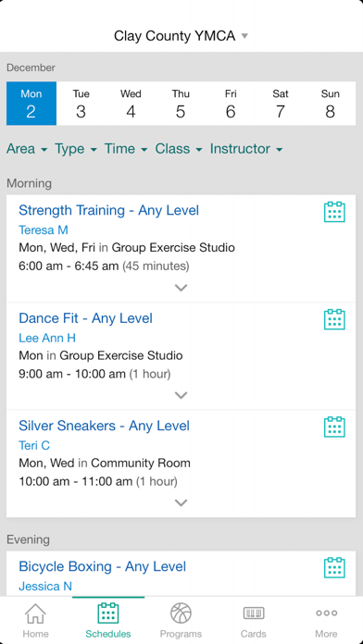Viewport: 363px width, 644px height.
Task: Open instructor Lee Ann H link
Action: [x=47, y=338]
